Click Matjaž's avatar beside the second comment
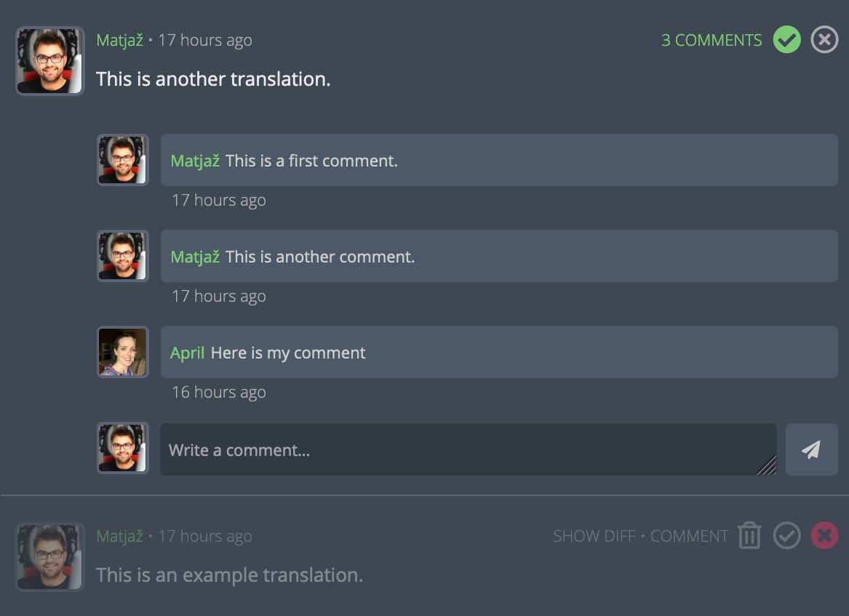 pyautogui.click(x=123, y=256)
